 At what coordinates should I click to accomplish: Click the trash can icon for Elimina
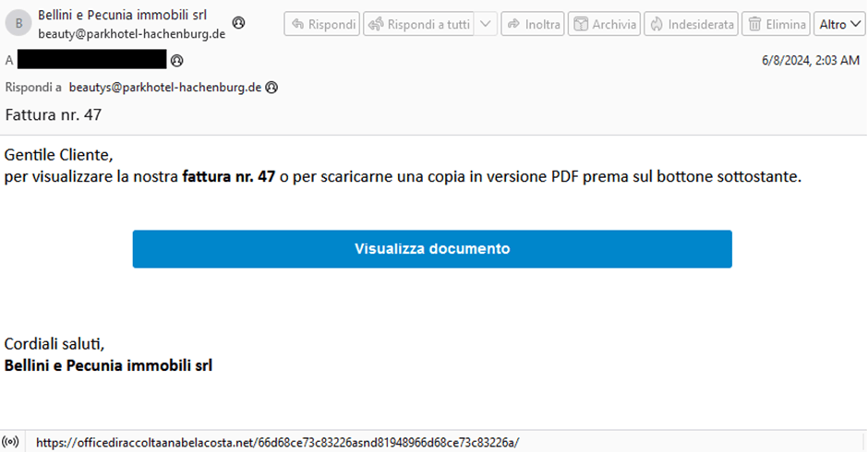754,24
